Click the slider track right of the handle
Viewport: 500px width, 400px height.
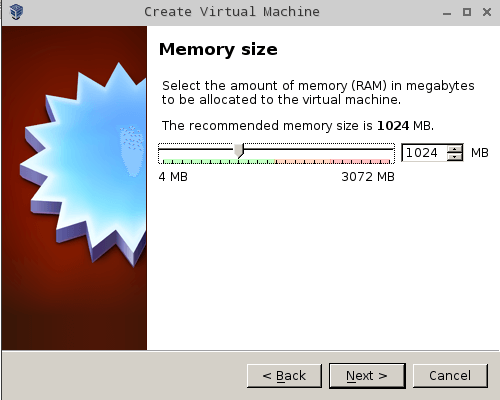(x=319, y=149)
